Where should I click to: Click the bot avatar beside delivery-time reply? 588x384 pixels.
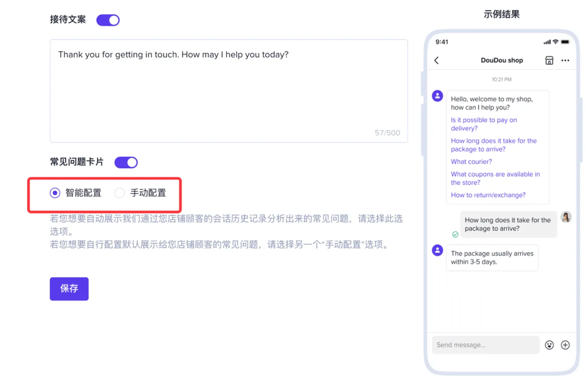[x=437, y=250]
